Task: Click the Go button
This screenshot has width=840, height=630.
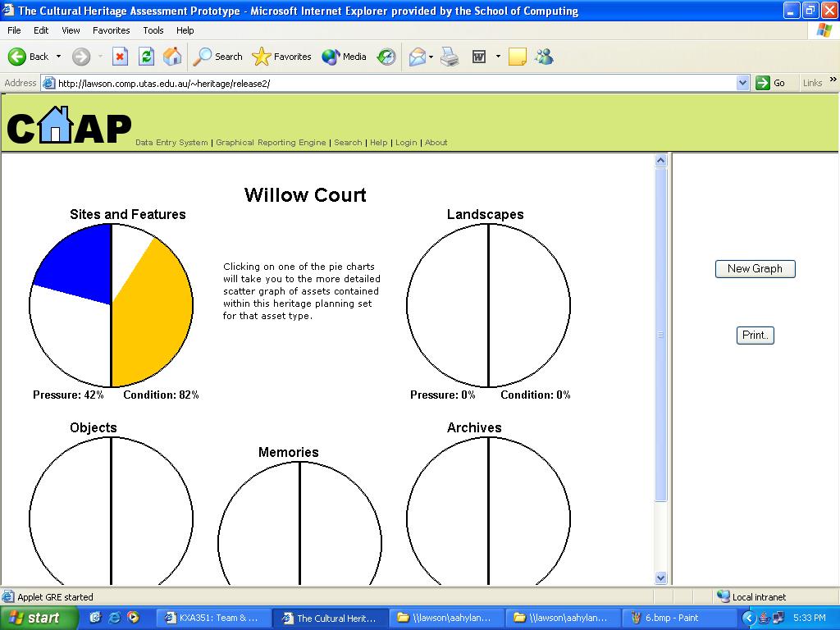Action: (770, 83)
